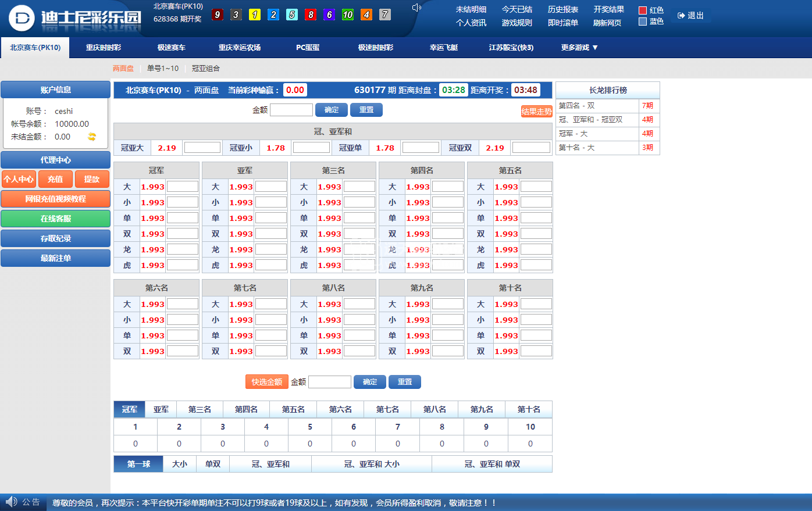Click the orange number 4 ball
The image size is (812, 511).
point(366,15)
